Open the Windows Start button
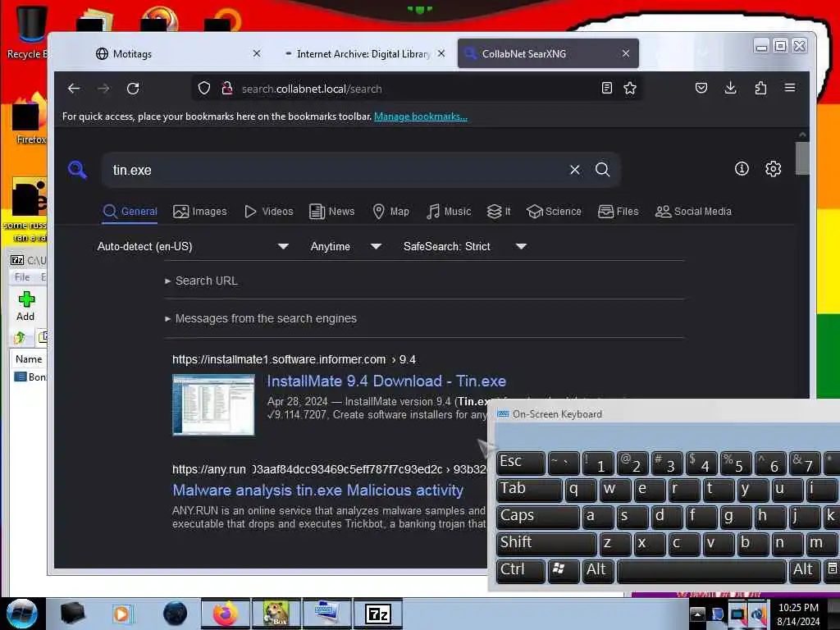Image resolution: width=840 pixels, height=630 pixels. [x=22, y=614]
